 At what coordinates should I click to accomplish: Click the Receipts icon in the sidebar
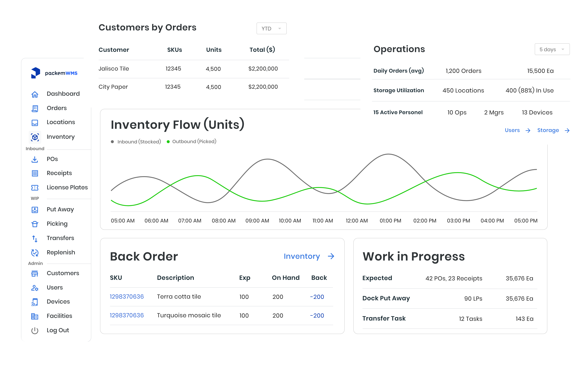(35, 173)
